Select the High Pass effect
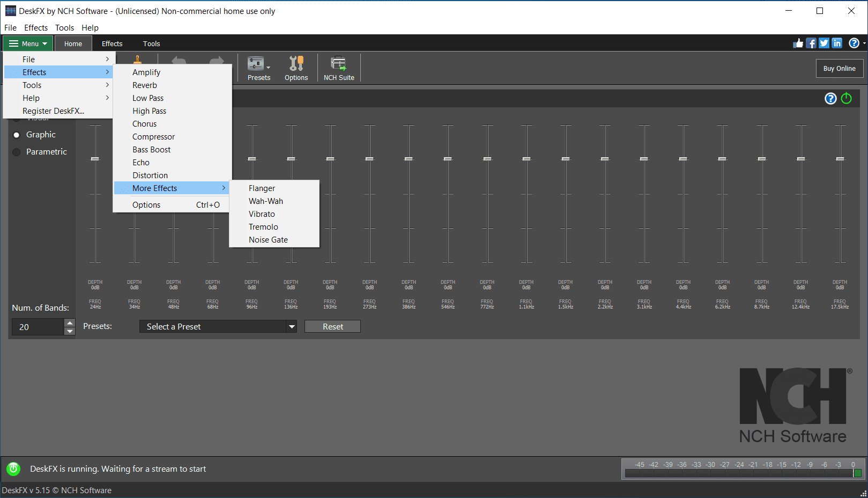868x498 pixels. pyautogui.click(x=173, y=111)
